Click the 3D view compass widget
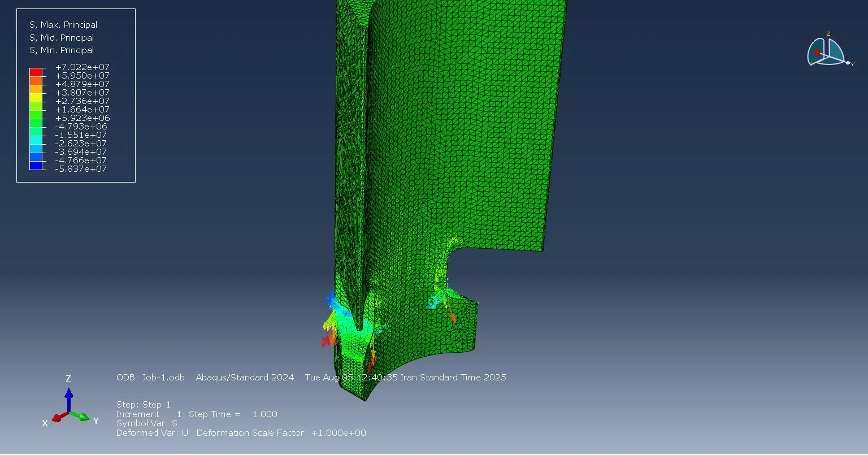Image resolution: width=868 pixels, height=455 pixels. pyautogui.click(x=827, y=52)
